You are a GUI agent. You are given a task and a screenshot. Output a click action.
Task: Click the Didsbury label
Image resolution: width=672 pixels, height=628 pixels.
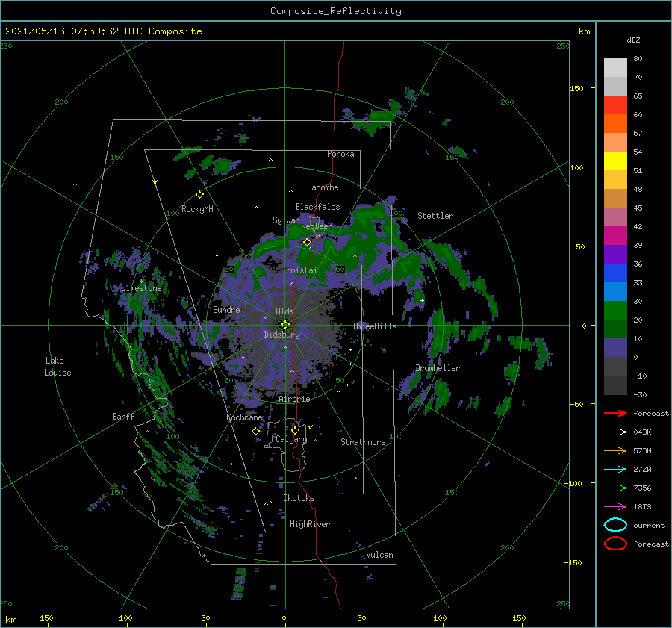click(281, 335)
